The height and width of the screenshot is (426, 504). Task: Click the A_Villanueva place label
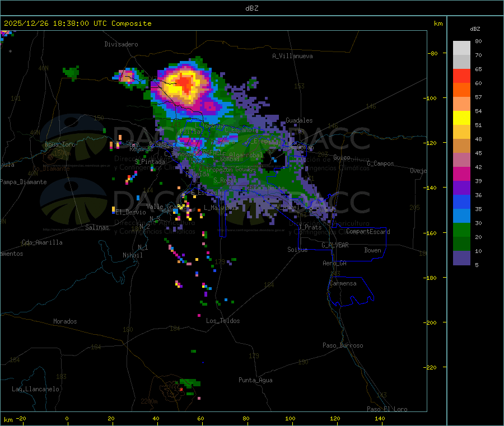(292, 56)
